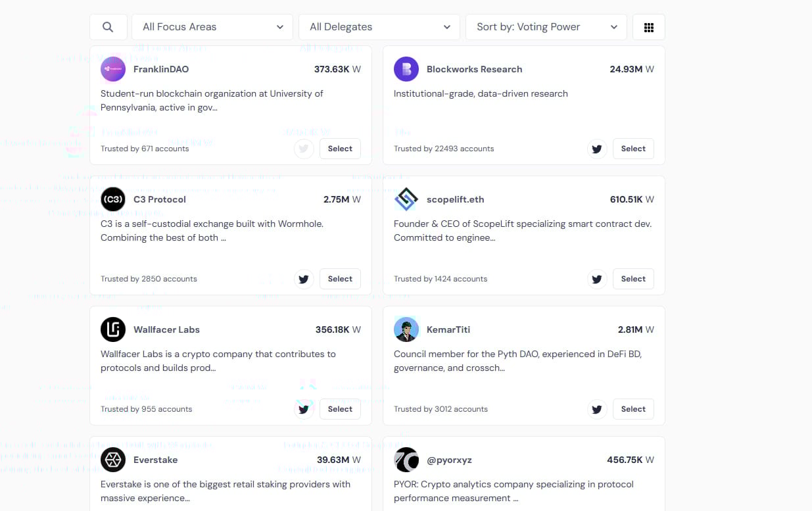The width and height of the screenshot is (812, 511).
Task: Click FranklinDAO's student-run organization description
Action: [212, 101]
